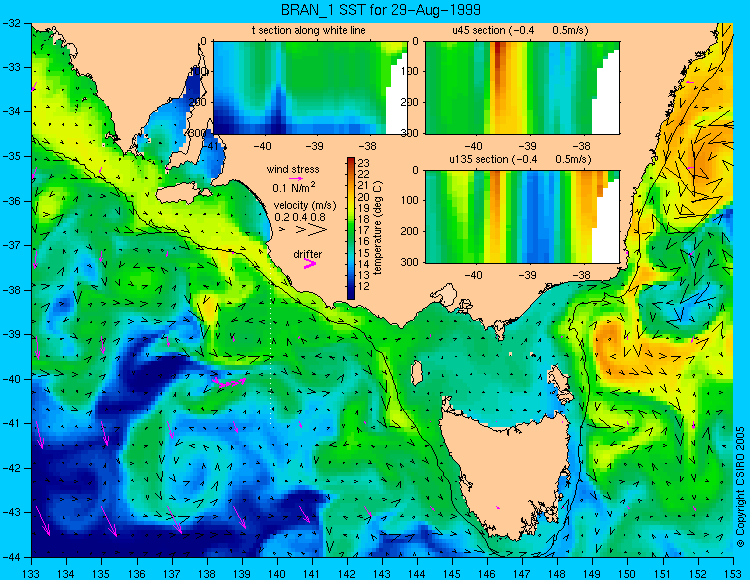Viewport: 750px width, 580px height.
Task: Select the 't section along white line' heading
Action: [309, 30]
